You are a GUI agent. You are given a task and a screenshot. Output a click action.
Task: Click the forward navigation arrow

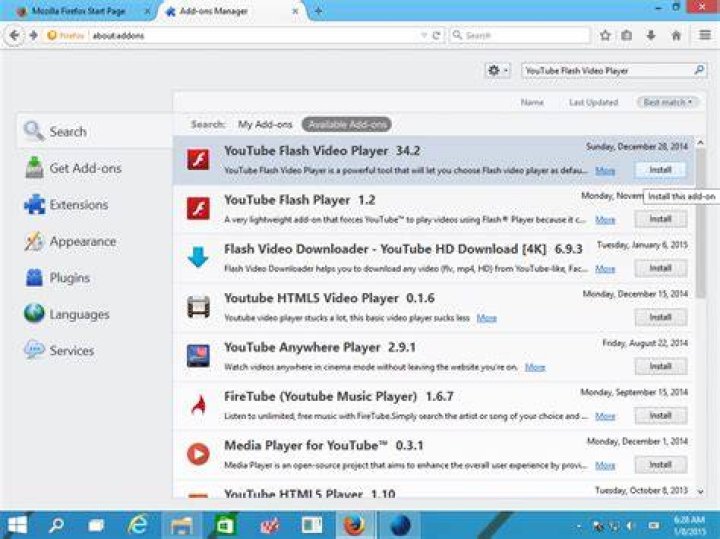(x=34, y=35)
